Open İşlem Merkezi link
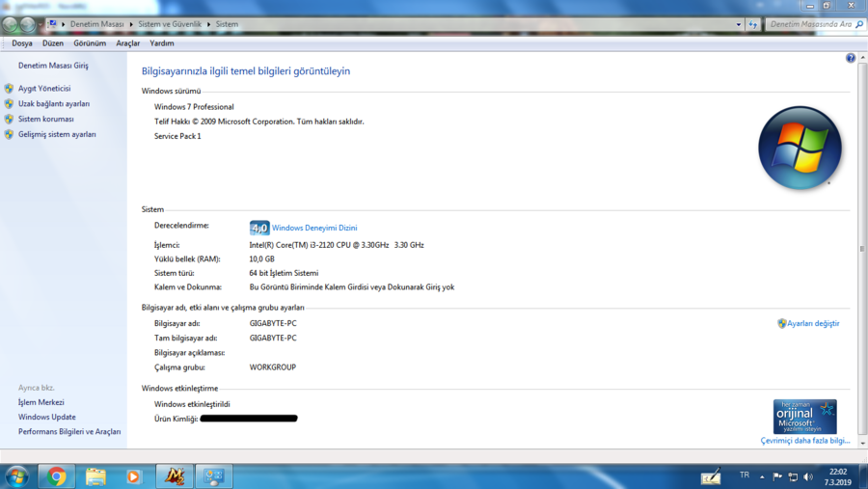This screenshot has height=489, width=868. click(x=41, y=402)
